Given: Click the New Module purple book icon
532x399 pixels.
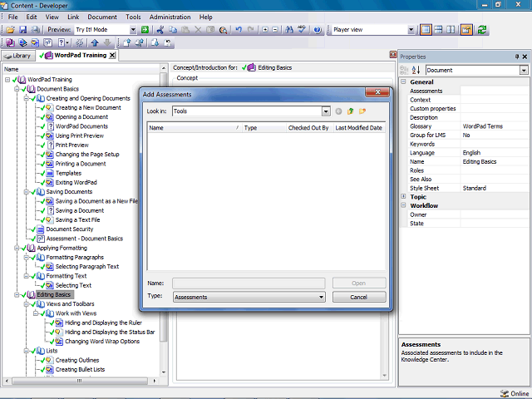Looking at the screenshot, I should [x=10, y=42].
